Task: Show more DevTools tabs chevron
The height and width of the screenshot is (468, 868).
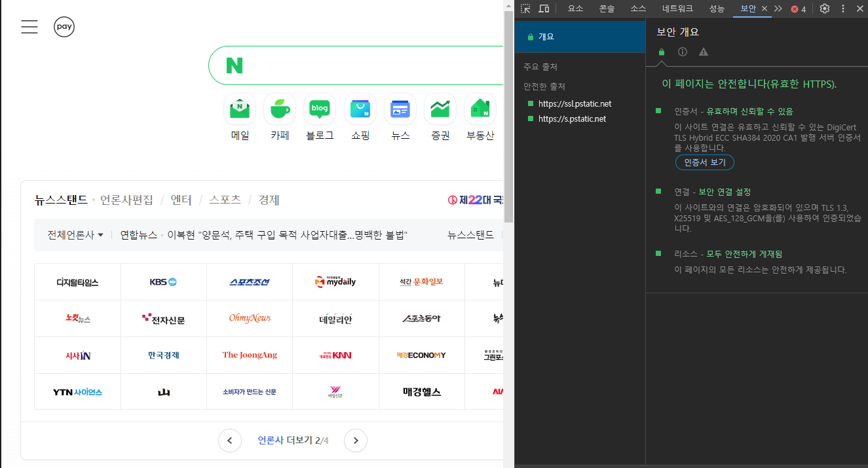Action: 778,9
